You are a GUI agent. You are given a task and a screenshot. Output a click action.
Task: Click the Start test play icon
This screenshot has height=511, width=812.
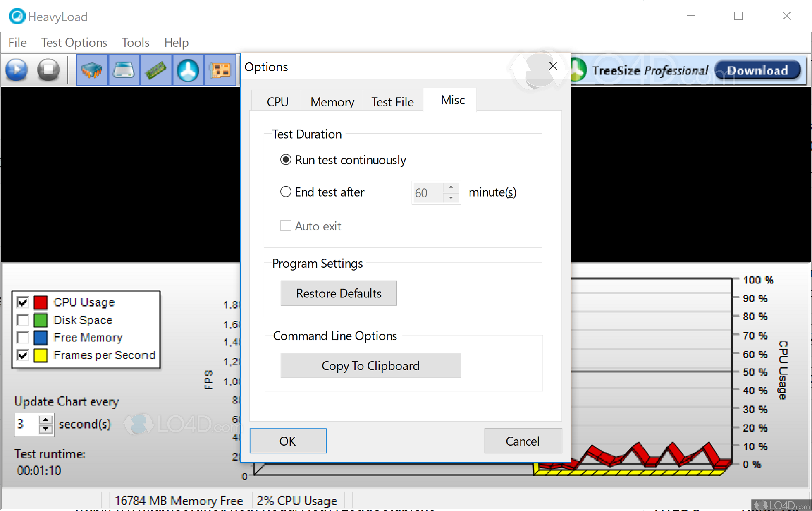pos(17,70)
